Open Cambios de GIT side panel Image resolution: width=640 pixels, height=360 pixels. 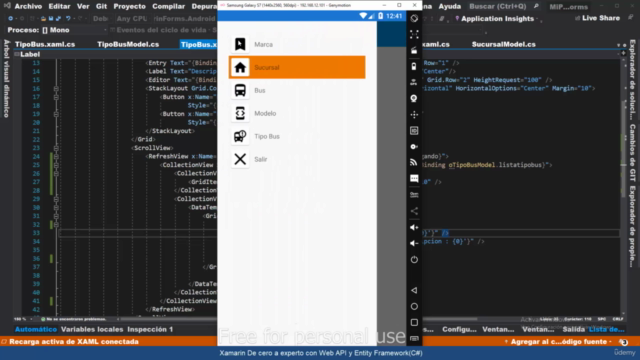(633, 153)
